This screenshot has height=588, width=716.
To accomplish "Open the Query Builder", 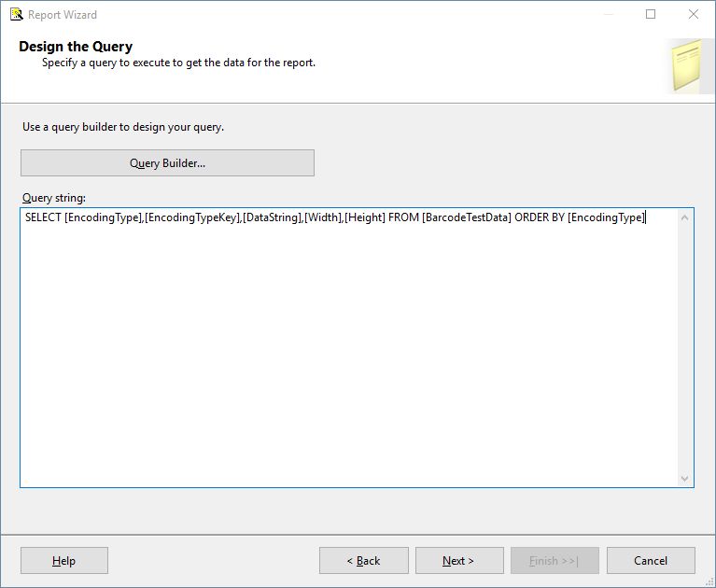I will point(168,163).
